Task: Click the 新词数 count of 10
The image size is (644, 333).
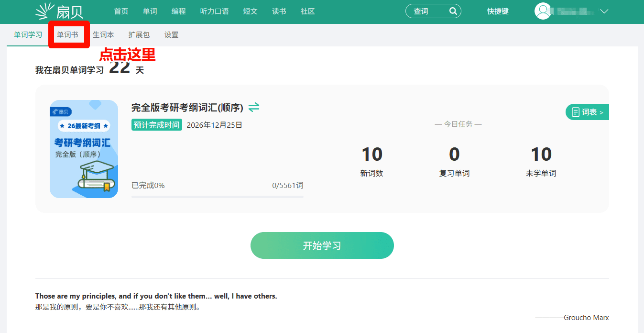Action: (372, 155)
